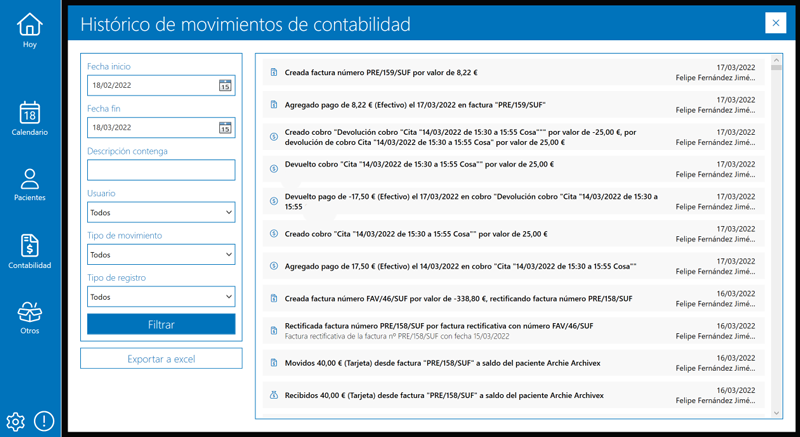Click the Fecha inicio date field
Viewport: 800px width, 437px height.
coord(150,86)
